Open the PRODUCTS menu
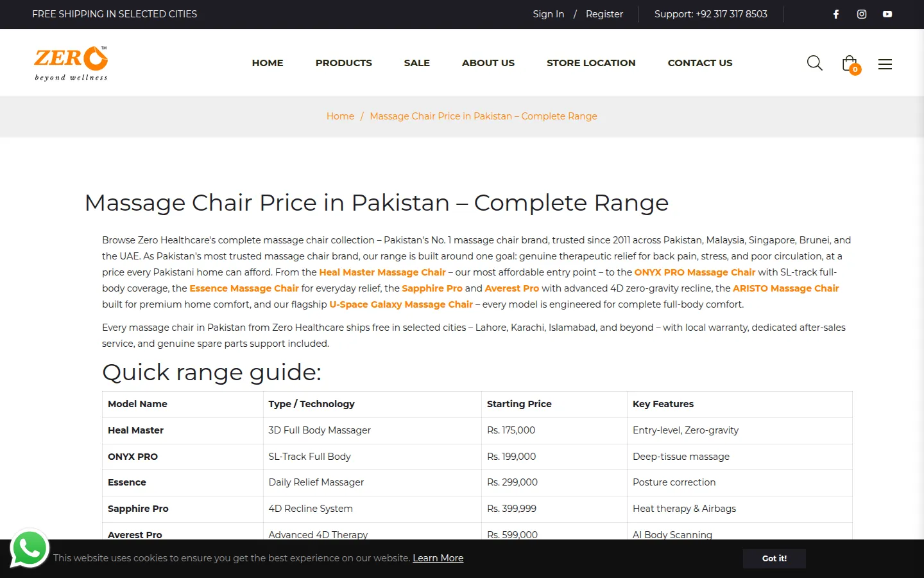Image resolution: width=924 pixels, height=578 pixels. 344,63
